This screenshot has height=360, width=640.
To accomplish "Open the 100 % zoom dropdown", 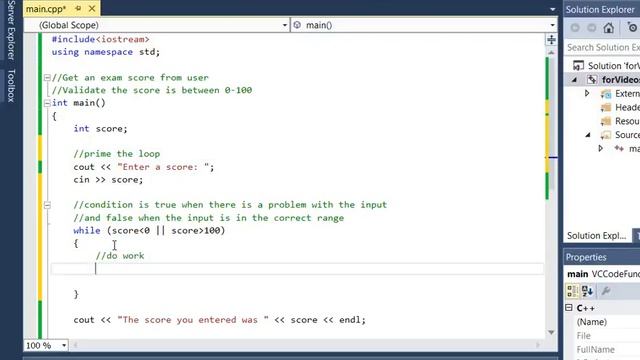I will tap(64, 346).
